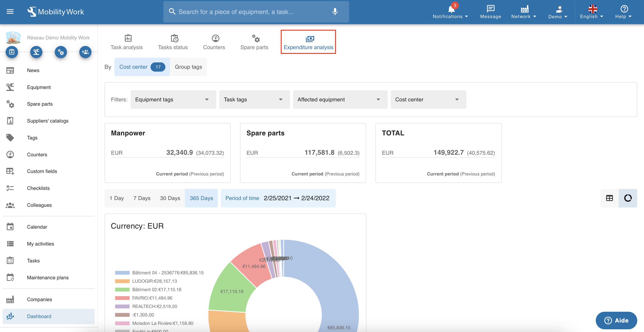Click the Network factory icon
644x332 pixels.
point(525,9)
